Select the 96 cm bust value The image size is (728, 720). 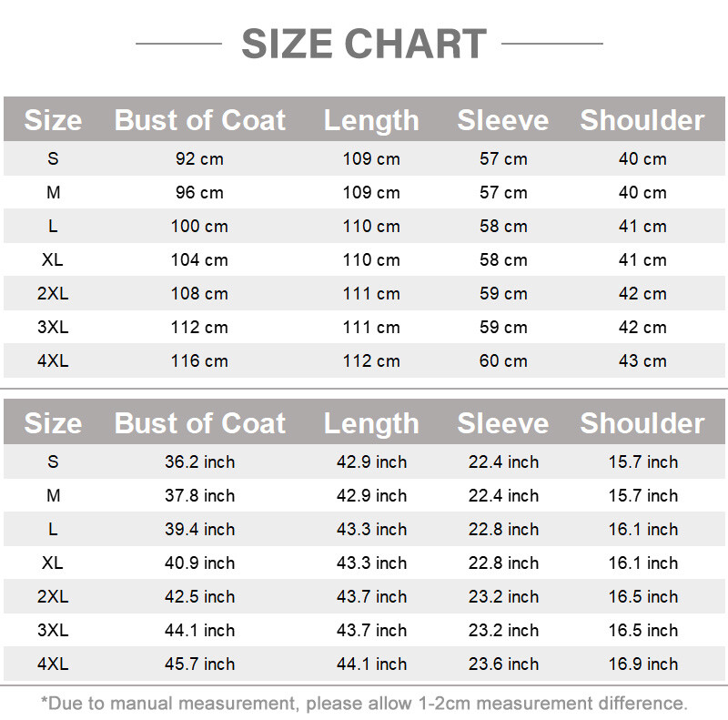[199, 192]
